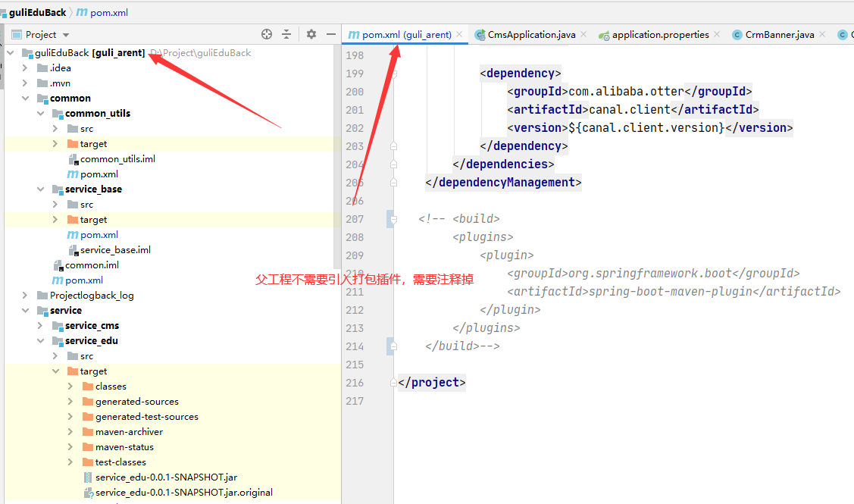
Task: Click fold marker on line 216 project tag
Action: [394, 383]
